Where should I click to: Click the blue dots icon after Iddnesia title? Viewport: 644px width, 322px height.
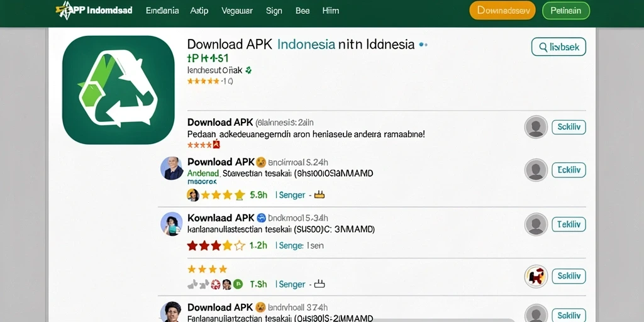423,45
